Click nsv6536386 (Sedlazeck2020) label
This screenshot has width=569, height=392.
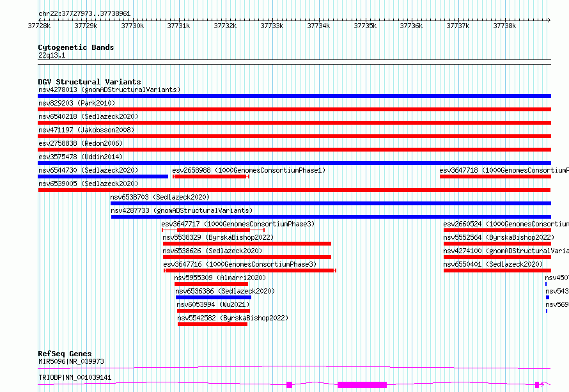(225, 291)
